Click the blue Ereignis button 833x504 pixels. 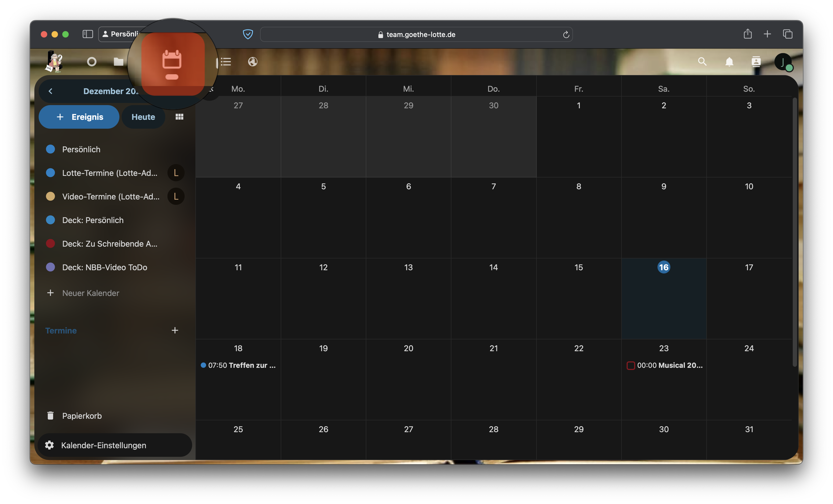(79, 117)
